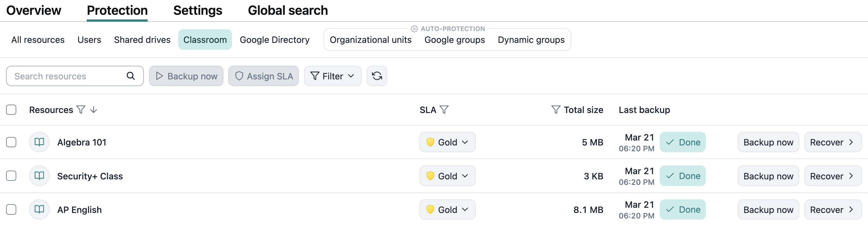
Task: Click the refresh icon button
Action: [x=377, y=76]
